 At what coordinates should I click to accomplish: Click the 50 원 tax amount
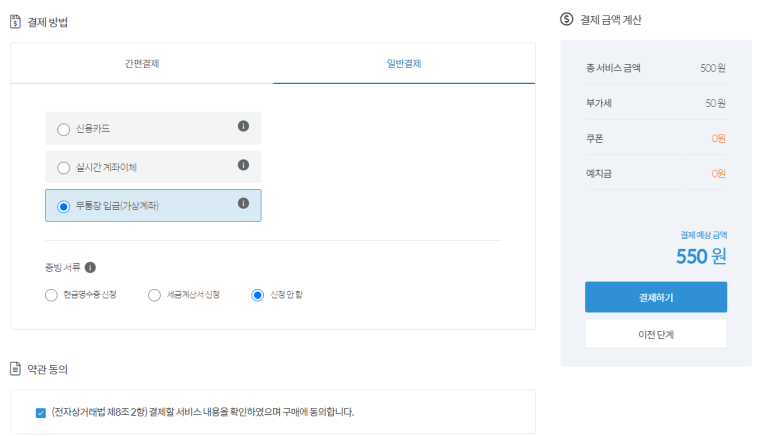point(715,103)
